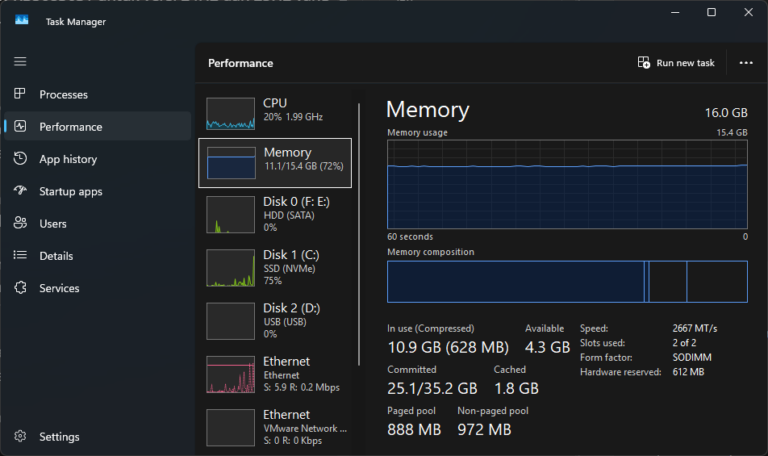Click the Disk 1 SSD (NVMe) label
Image resolution: width=768 pixels, height=456 pixels.
pos(289,269)
